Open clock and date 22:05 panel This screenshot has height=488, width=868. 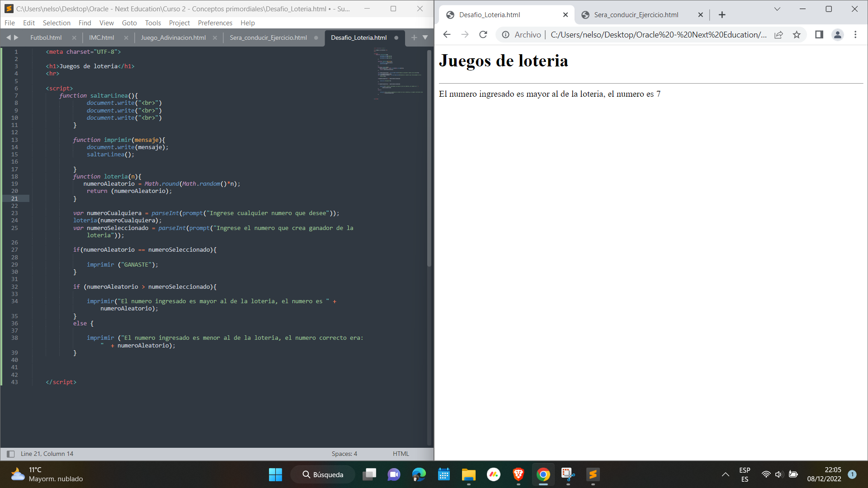point(824,474)
